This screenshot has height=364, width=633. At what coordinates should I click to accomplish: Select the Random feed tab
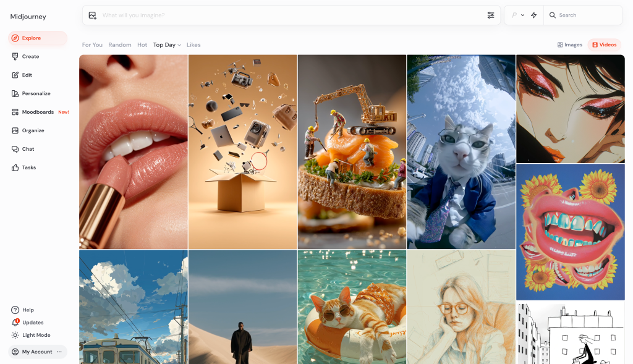[120, 45]
